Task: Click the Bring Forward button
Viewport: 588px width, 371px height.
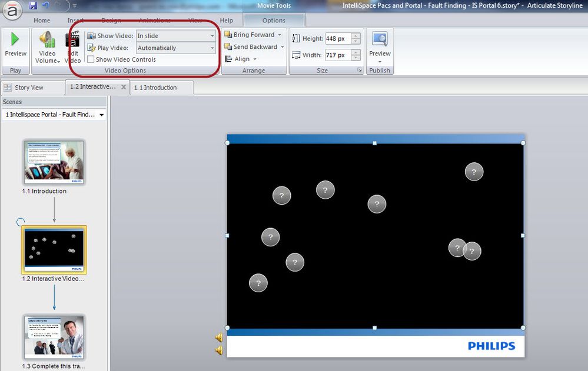Action: click(x=250, y=35)
